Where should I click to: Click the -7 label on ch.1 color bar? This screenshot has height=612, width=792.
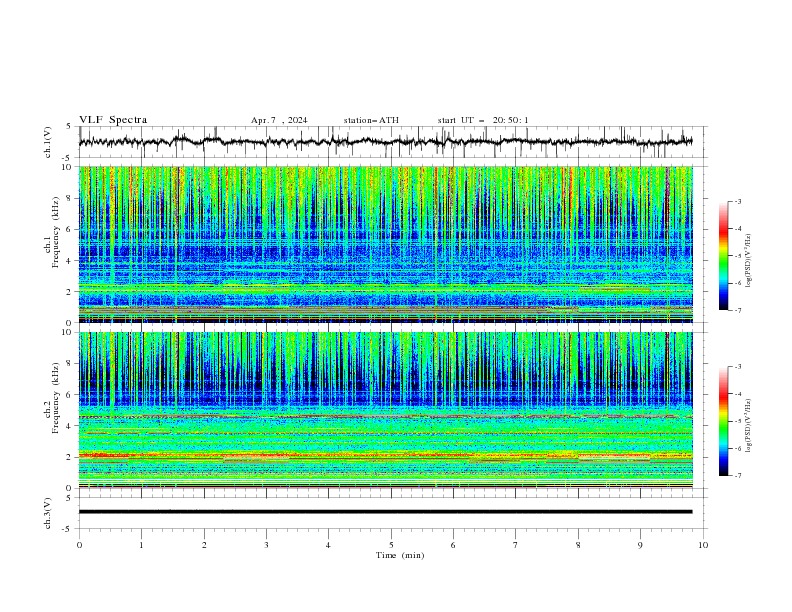pos(738,311)
